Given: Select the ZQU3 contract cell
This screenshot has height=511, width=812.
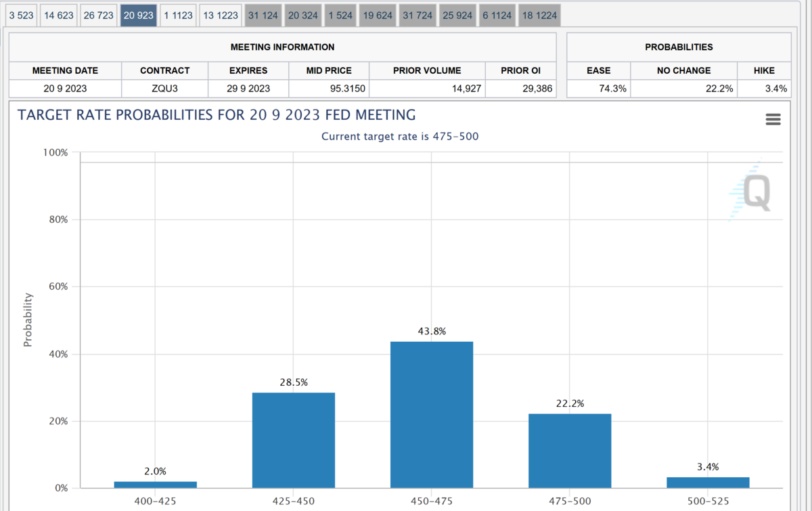Looking at the screenshot, I should coord(165,88).
